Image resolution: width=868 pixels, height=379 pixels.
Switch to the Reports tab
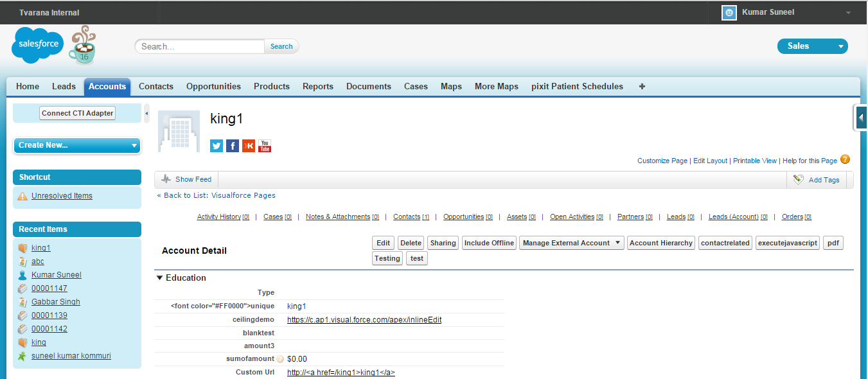318,86
